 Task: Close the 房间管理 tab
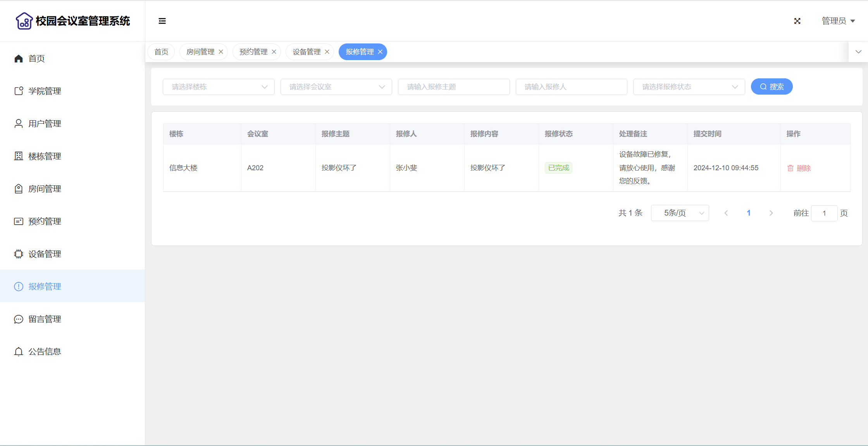point(221,52)
